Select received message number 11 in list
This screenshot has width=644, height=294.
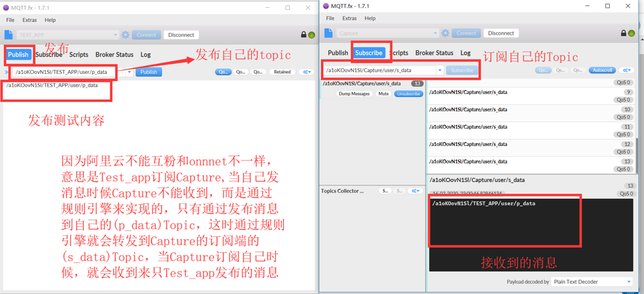[531, 131]
